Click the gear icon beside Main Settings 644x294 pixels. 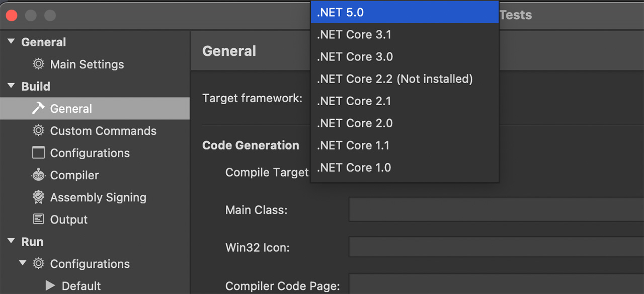coord(38,64)
